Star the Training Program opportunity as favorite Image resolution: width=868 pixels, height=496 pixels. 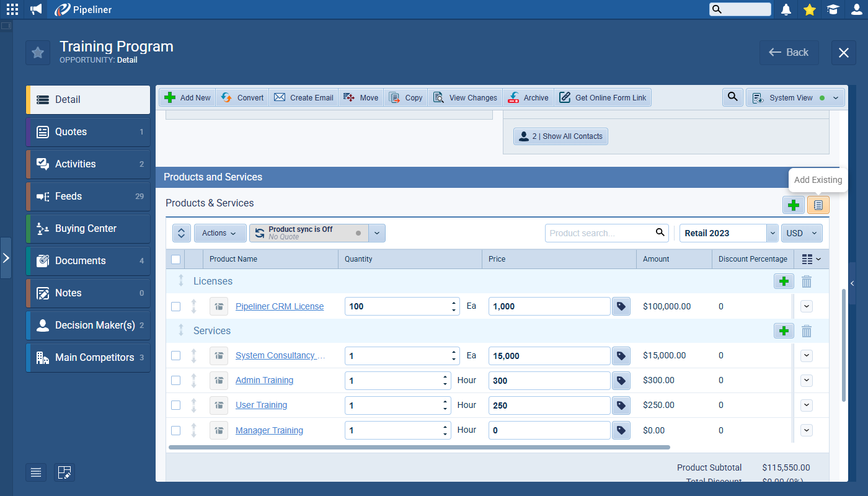point(38,53)
